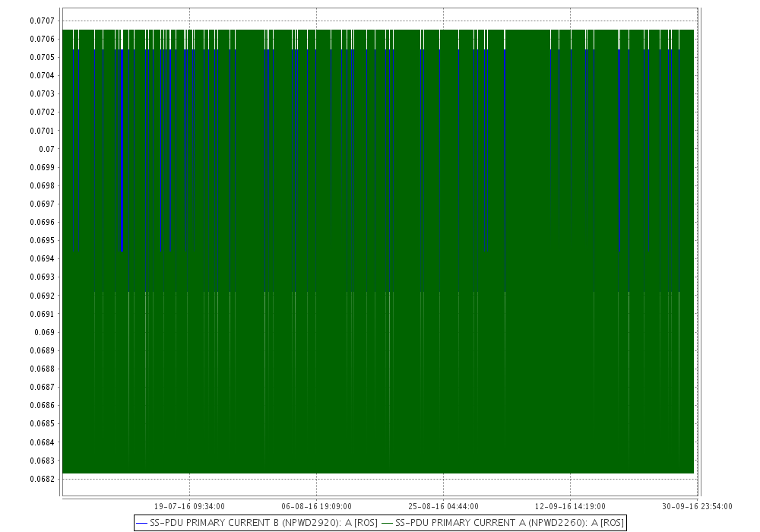
Task: Click the 0.07 y-axis label
Action: (46, 149)
